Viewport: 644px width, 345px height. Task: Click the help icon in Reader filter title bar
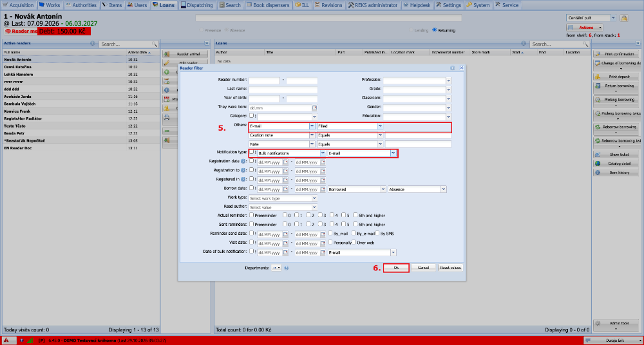452,68
